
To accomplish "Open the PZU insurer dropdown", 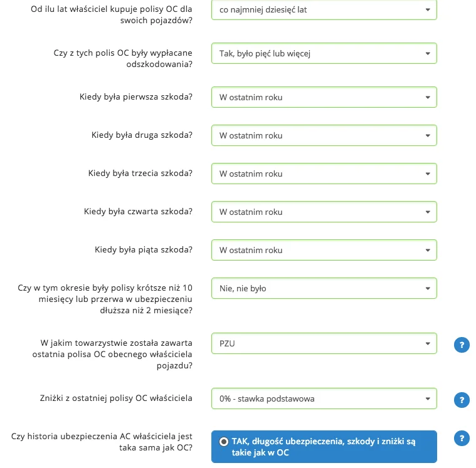I will point(324,343).
